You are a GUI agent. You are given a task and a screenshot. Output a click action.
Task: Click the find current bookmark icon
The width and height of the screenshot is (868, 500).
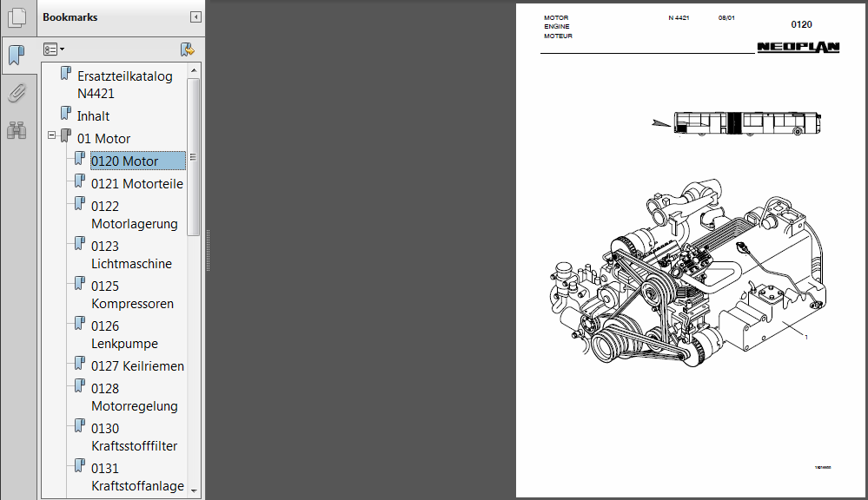pos(188,49)
